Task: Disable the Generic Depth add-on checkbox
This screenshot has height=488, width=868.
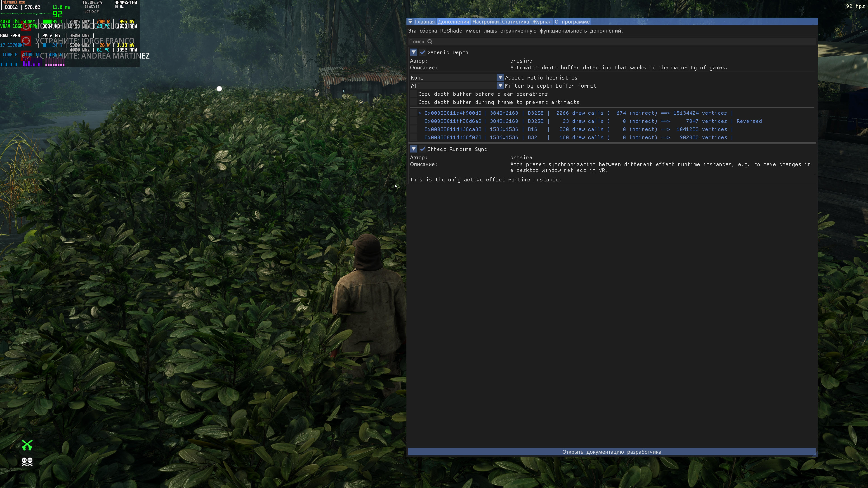Action: click(422, 52)
